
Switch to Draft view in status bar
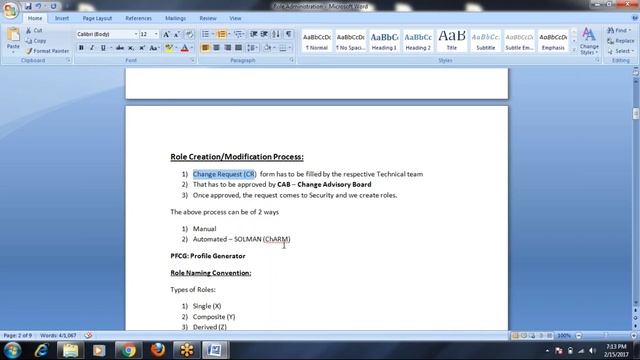(x=550, y=336)
